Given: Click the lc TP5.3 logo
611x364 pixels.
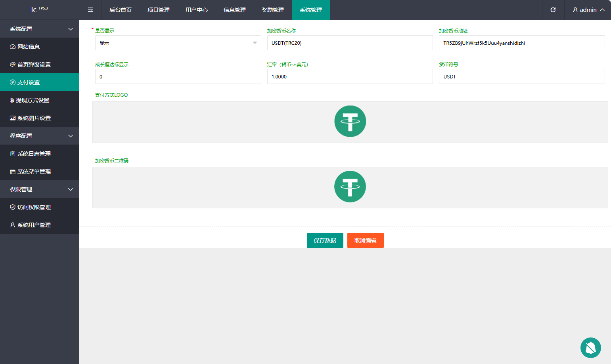Looking at the screenshot, I should [40, 9].
